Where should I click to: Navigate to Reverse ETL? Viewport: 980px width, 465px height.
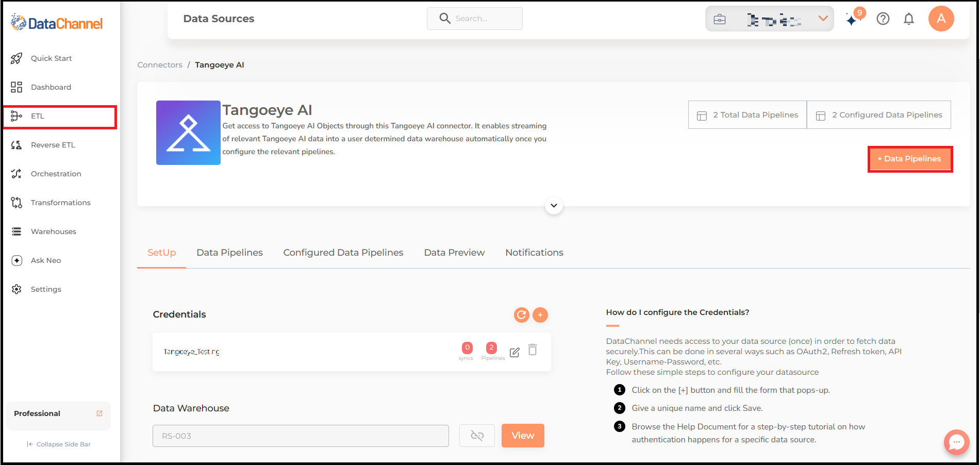(x=53, y=145)
